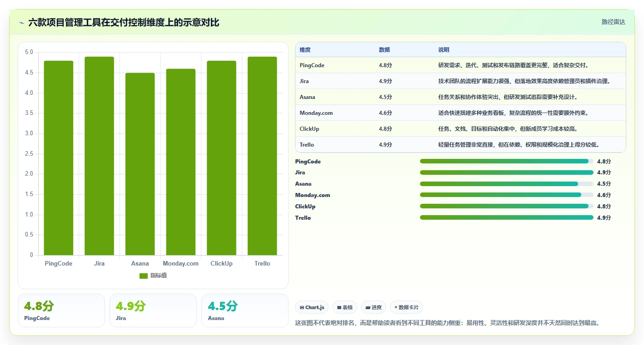Viewport: 644px width, 345px height.
Task: Select the Monday.com row name in the table
Action: point(316,113)
